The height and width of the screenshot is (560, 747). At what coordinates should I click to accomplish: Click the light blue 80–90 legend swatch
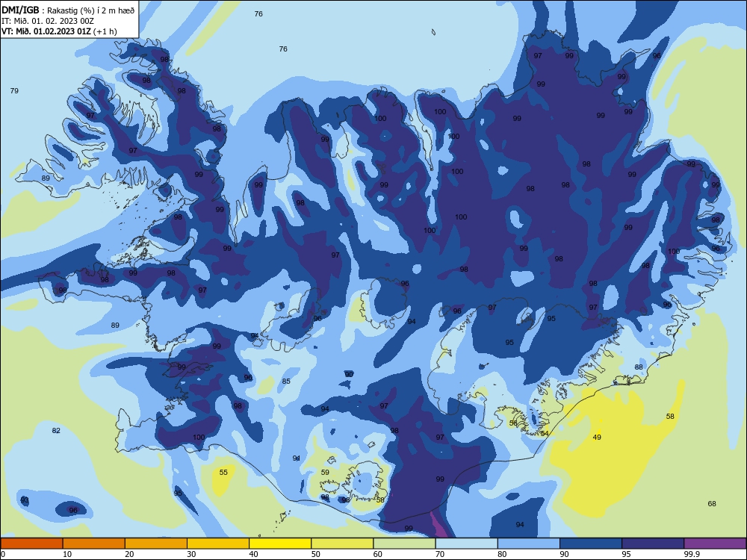[x=529, y=544]
